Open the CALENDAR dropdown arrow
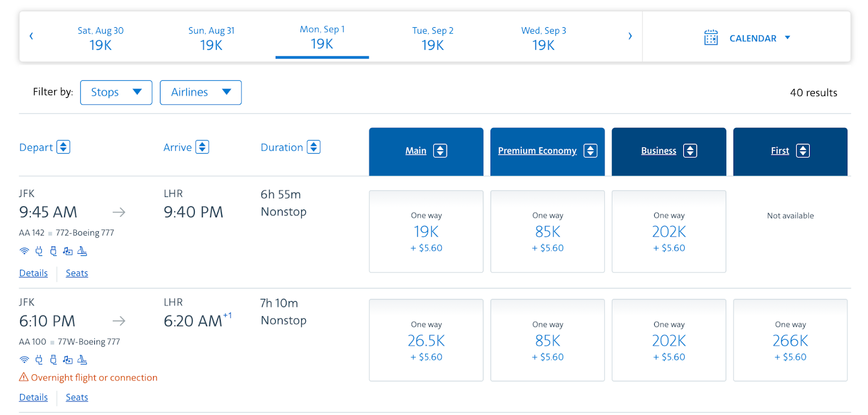868x415 pixels. click(788, 37)
